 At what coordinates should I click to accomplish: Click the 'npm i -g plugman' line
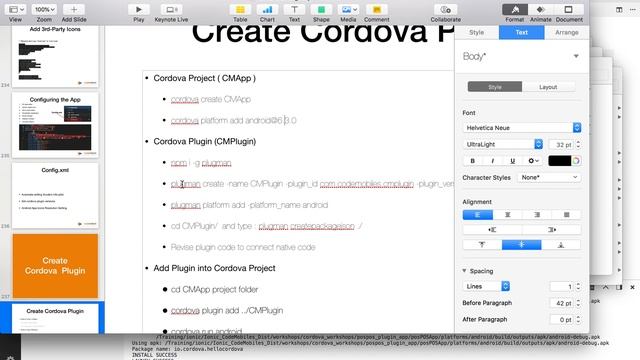(x=201, y=163)
